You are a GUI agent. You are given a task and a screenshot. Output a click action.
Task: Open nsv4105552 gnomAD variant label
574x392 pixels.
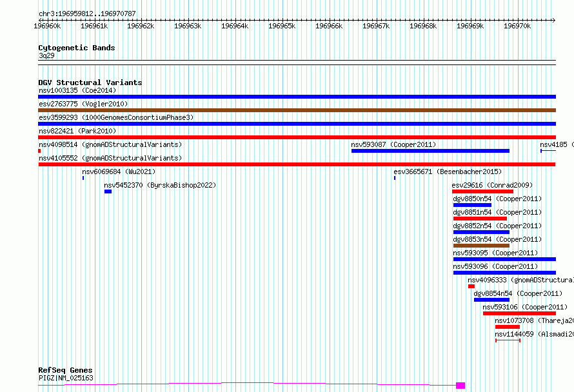[x=110, y=158]
